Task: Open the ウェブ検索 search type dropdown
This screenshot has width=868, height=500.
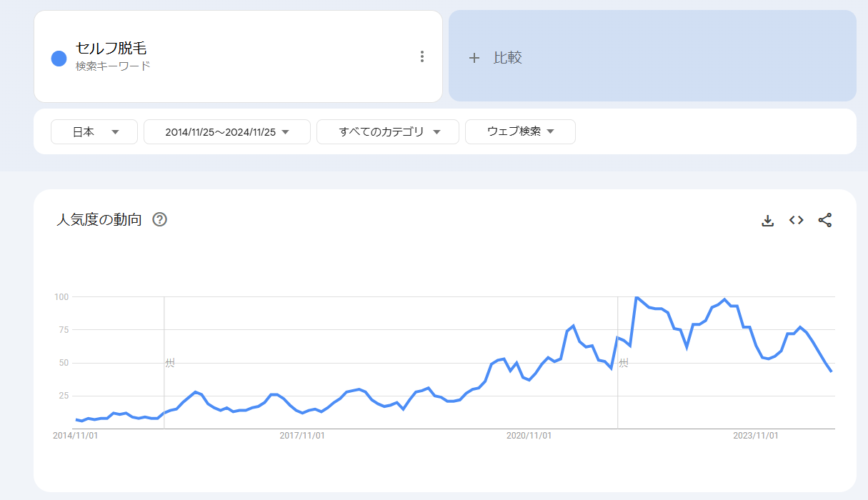Action: 520,131
